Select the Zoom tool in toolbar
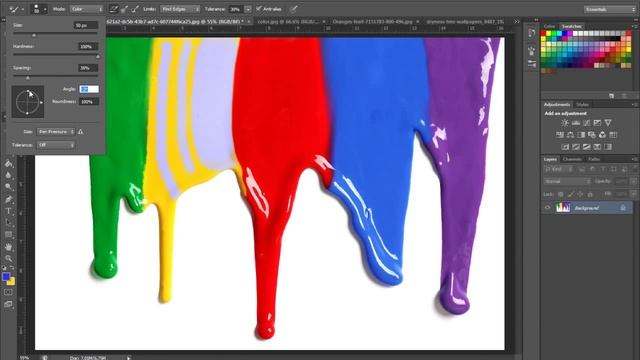640x360 pixels. point(9,258)
